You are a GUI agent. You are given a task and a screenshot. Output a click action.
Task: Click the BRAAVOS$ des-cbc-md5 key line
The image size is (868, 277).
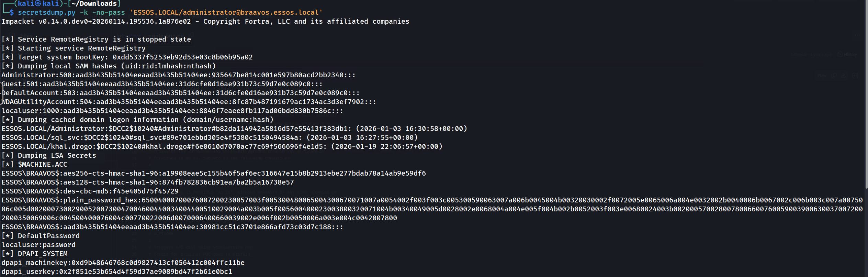click(x=90, y=191)
